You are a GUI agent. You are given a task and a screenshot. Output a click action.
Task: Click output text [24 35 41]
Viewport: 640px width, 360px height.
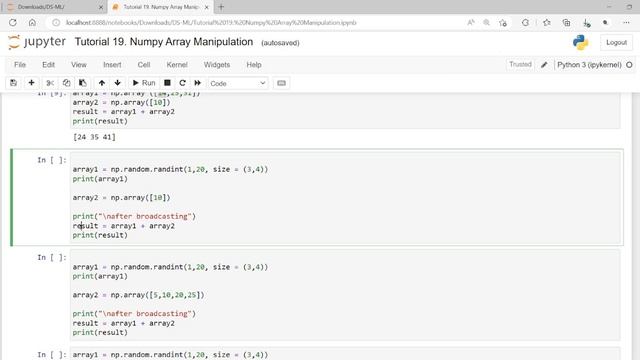pyautogui.click(x=94, y=137)
